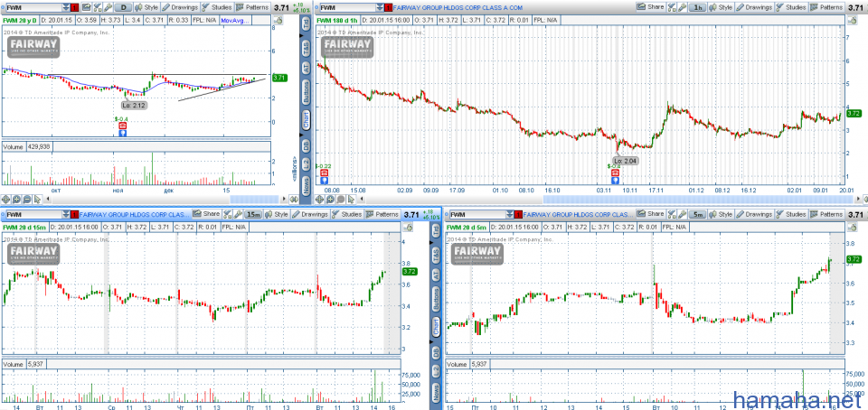The height and width of the screenshot is (410, 868).
Task: Open the AT side tab in upper panel
Action: 307,68
